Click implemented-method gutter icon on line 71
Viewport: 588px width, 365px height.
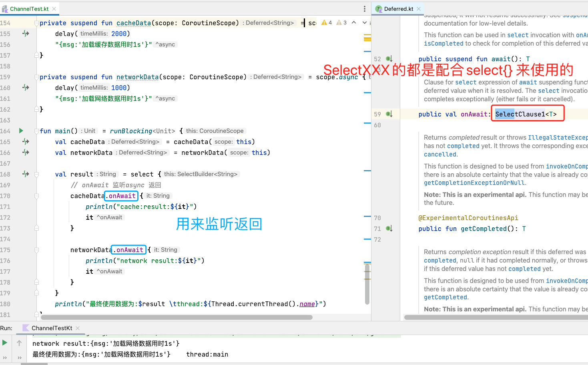pos(389,229)
